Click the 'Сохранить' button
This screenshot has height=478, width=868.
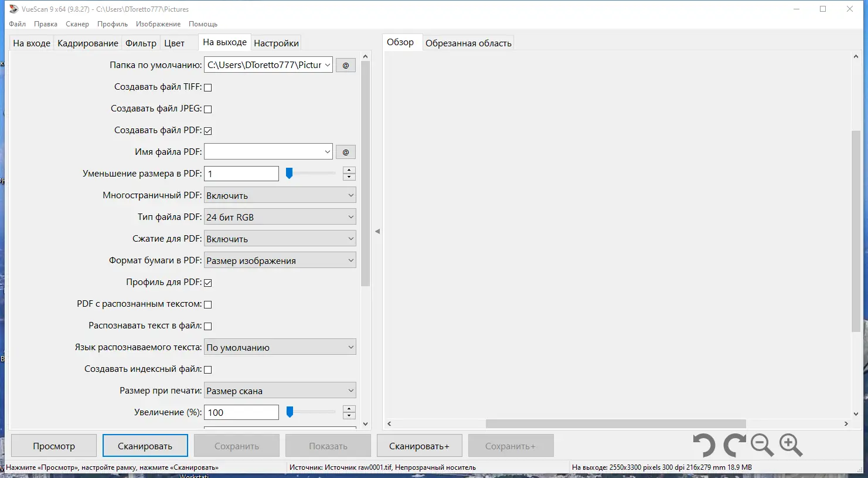tap(237, 446)
